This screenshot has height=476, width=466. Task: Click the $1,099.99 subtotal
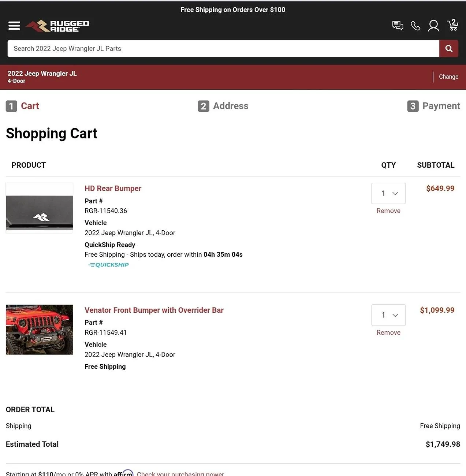click(x=437, y=310)
